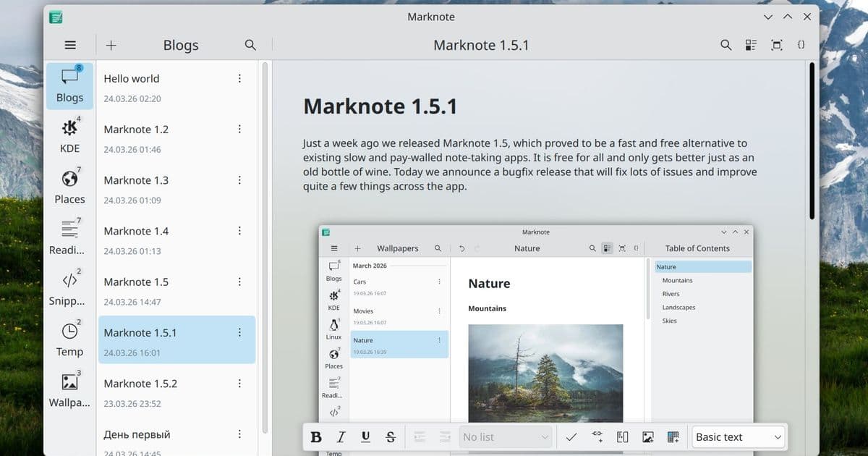The image size is (868, 456).
Task: Toggle the source view curly braces icon
Action: coord(801,45)
